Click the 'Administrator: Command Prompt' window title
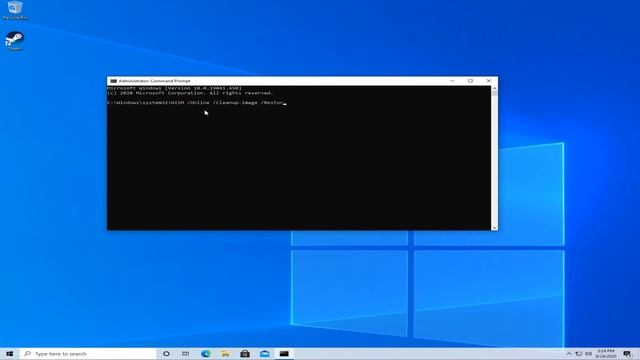Image resolution: width=640 pixels, height=360 pixels. point(154,81)
